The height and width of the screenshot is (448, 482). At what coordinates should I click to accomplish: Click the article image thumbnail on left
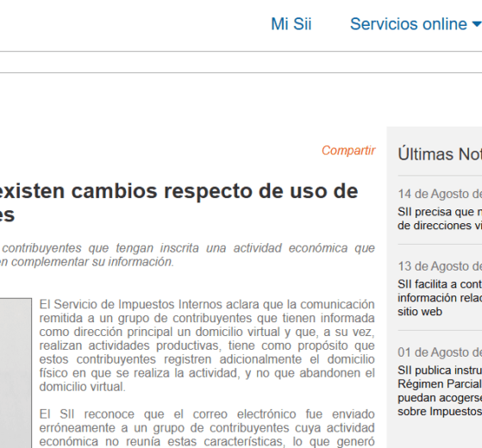point(16,373)
